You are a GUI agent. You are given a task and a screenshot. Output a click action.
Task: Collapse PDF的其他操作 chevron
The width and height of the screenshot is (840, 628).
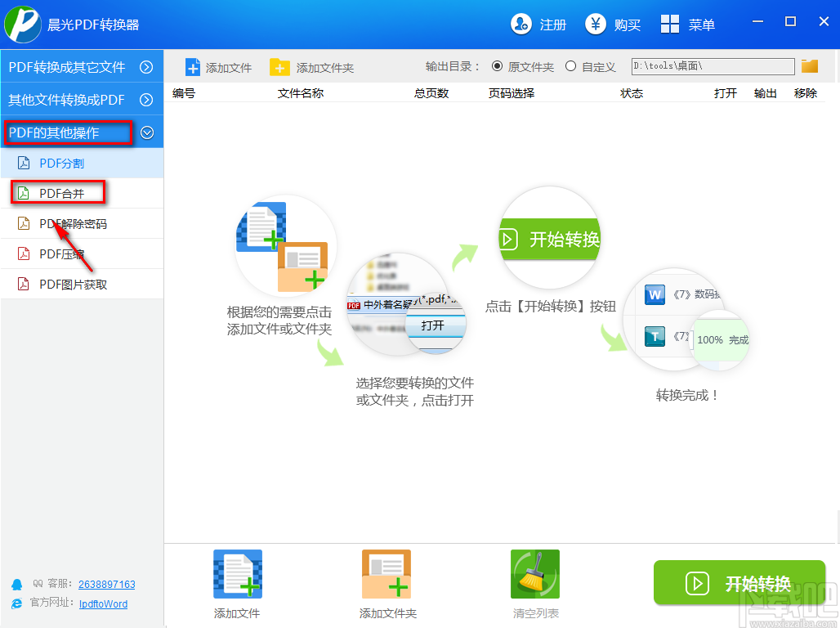147,132
